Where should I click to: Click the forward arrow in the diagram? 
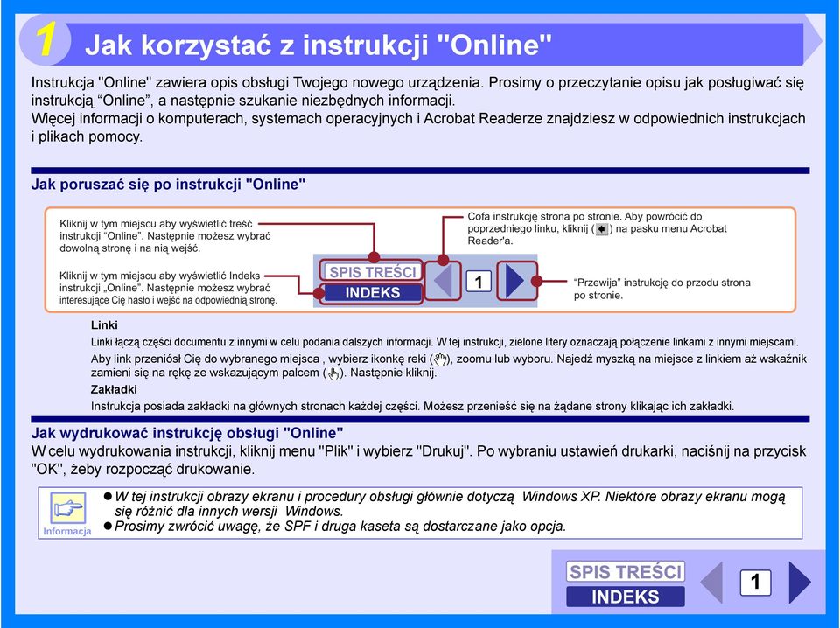[514, 281]
